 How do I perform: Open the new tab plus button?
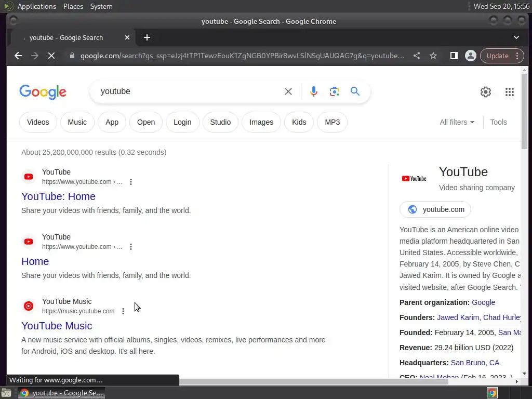click(x=147, y=37)
